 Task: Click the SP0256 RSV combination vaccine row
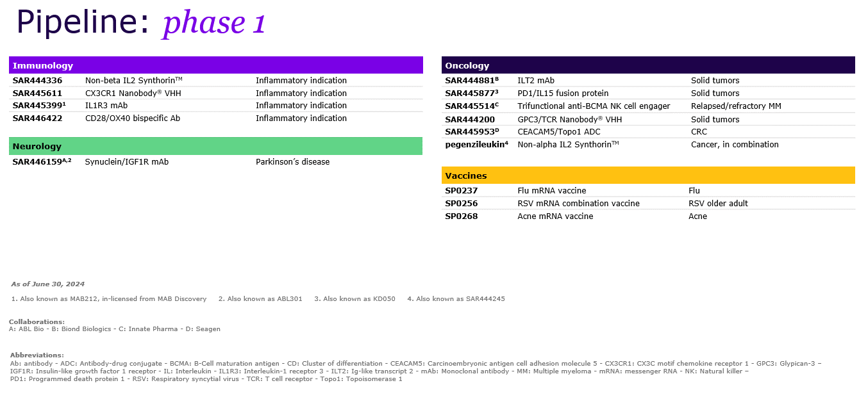click(460, 203)
